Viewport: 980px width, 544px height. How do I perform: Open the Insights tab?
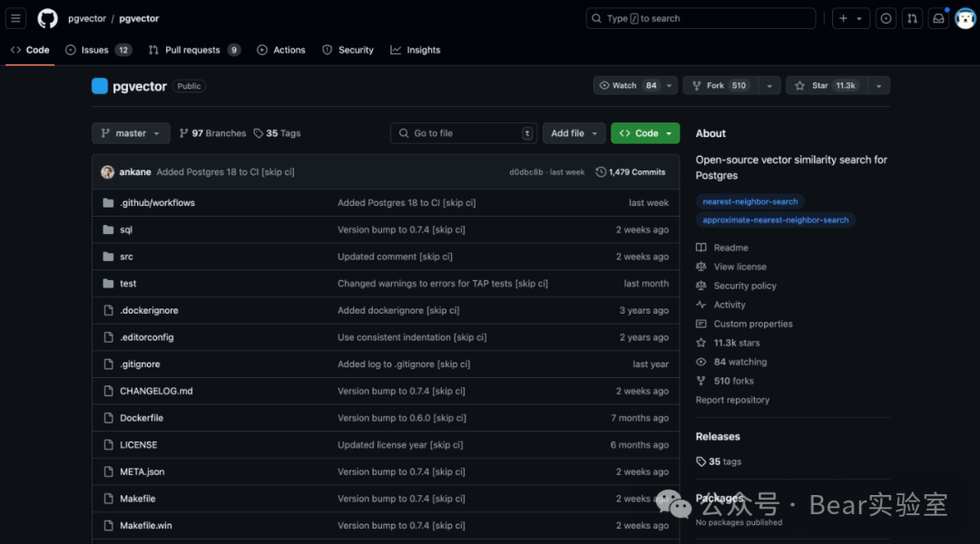click(x=416, y=50)
